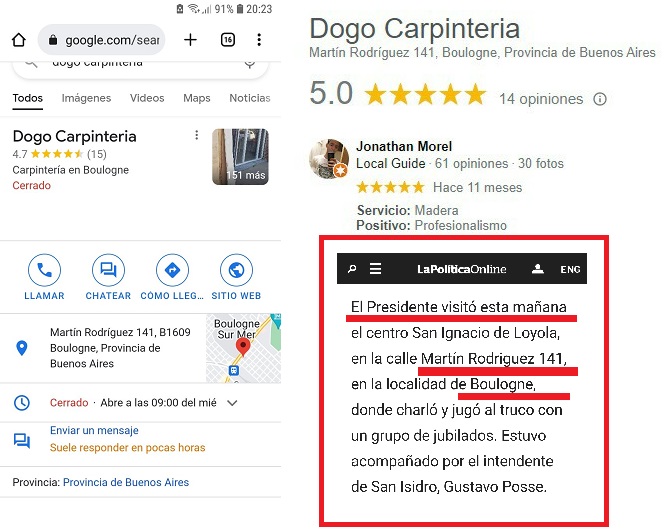Click the info icon beside 14 opiniones

(600, 99)
